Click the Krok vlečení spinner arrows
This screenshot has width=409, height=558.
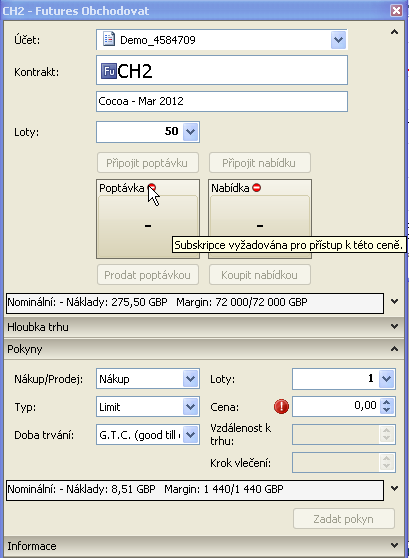tap(387, 463)
